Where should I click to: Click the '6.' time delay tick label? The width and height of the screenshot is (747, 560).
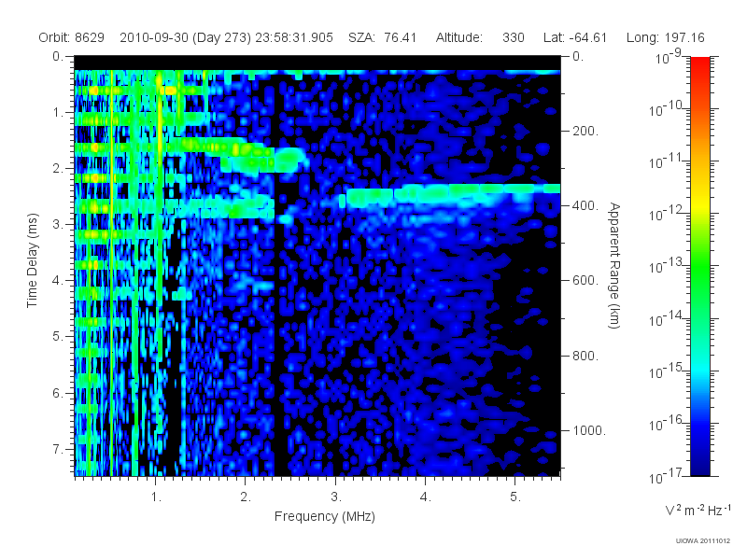[x=58, y=393]
